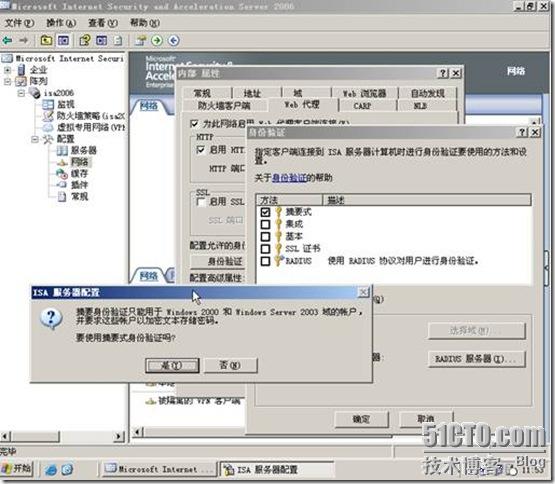555x484 pixels.
Task: Open the 虚拟专用网络 node in tree
Action: tap(91, 127)
